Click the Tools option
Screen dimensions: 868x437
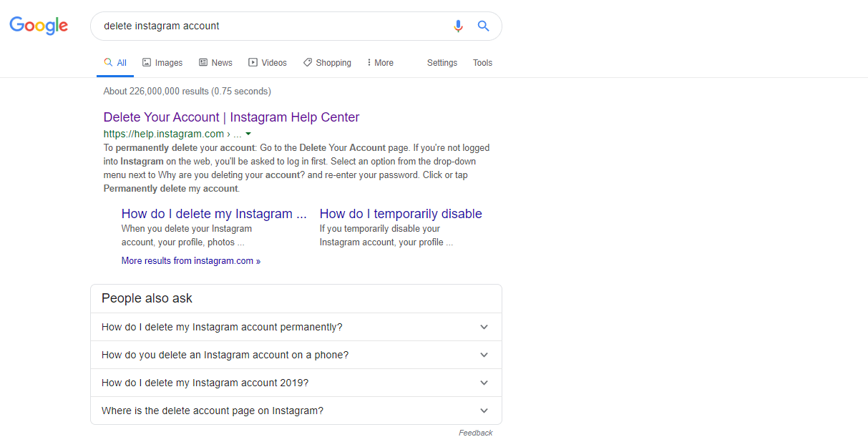click(482, 63)
